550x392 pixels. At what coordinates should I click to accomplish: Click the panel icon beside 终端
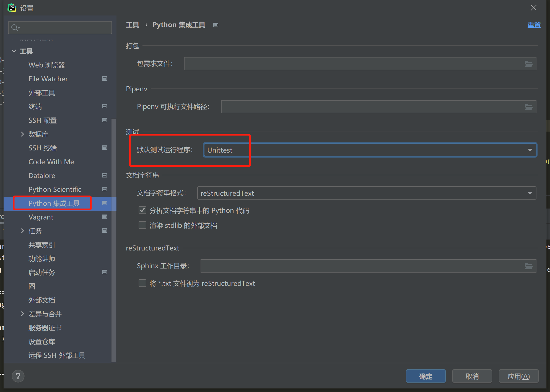tap(105, 106)
